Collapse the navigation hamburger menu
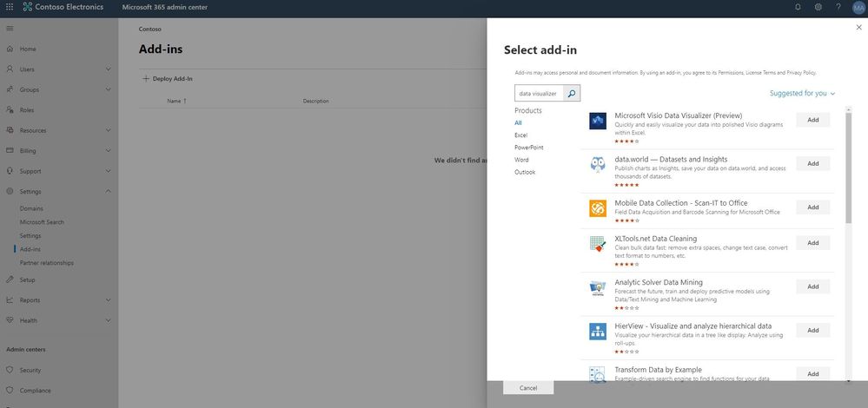Screen dimensions: 868x408 point(10,28)
